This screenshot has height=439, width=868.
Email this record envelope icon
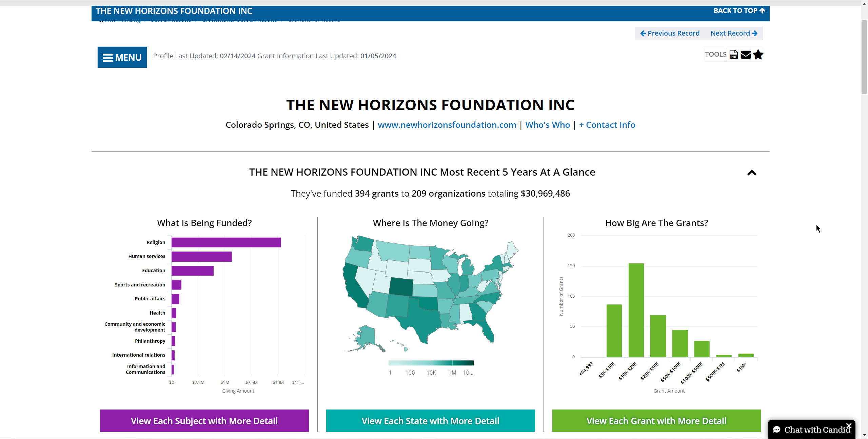click(746, 55)
